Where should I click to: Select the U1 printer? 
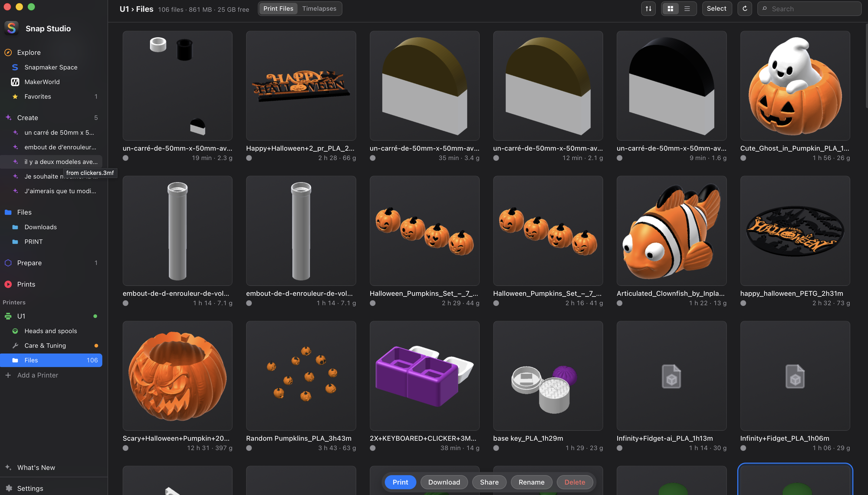coord(51,316)
